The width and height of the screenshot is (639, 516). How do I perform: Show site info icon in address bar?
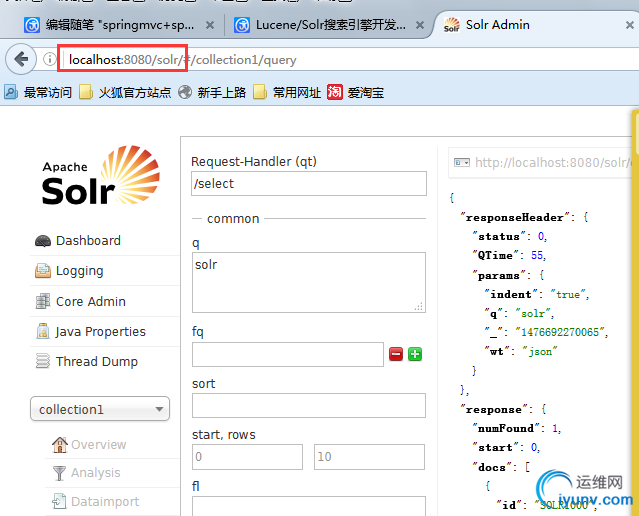(49, 60)
